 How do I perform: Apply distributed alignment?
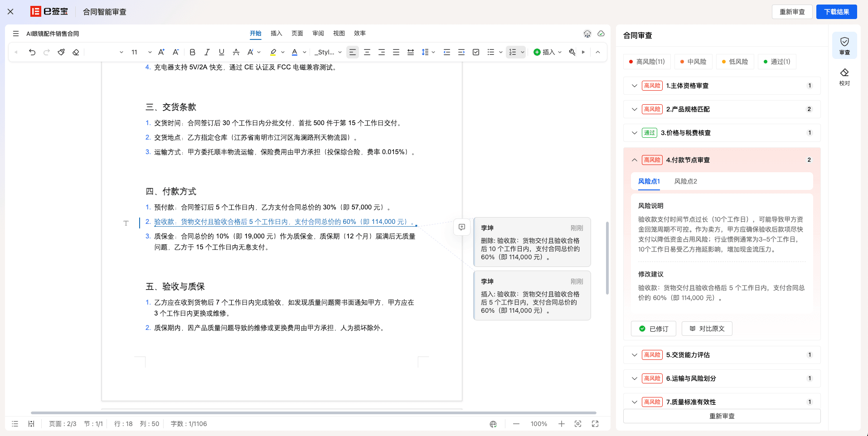(x=411, y=52)
